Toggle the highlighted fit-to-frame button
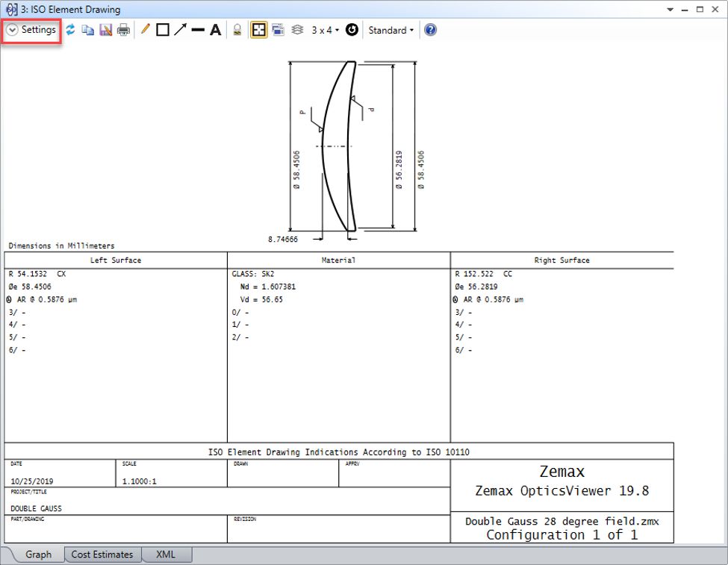The image size is (728, 565). coord(259,31)
